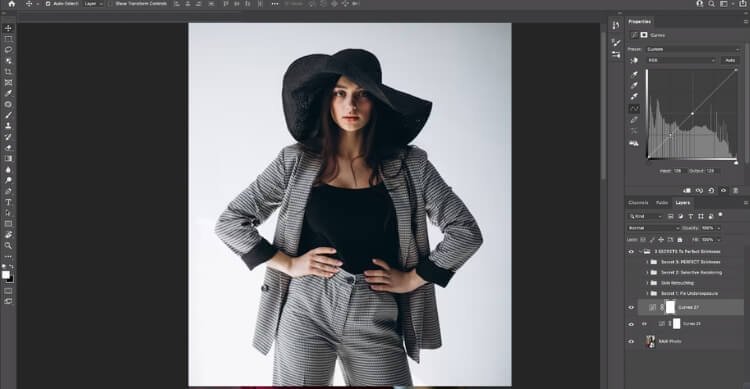750x389 pixels.
Task: Select the Dodge tool
Action: [8, 180]
